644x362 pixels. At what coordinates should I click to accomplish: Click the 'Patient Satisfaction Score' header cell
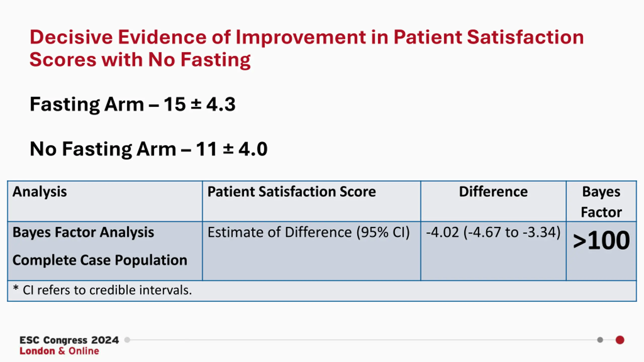[x=311, y=201]
